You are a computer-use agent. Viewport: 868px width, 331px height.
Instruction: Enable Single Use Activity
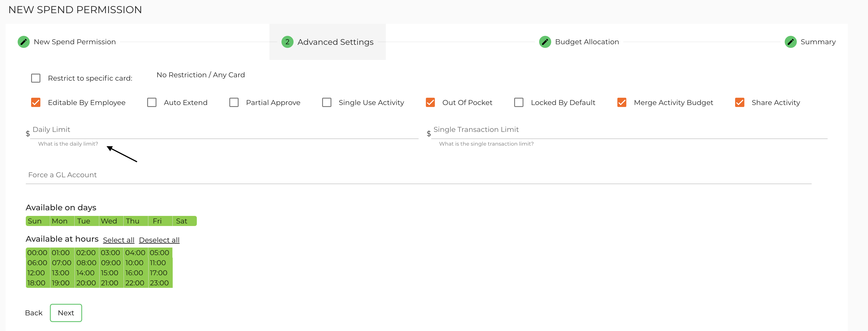coord(327,102)
